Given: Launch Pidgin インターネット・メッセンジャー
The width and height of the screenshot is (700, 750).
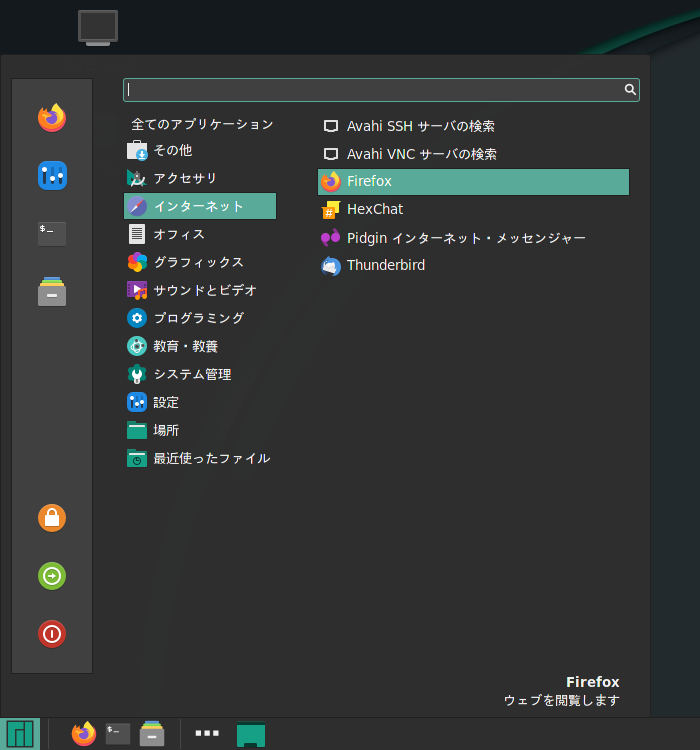Looking at the screenshot, I should (474, 238).
